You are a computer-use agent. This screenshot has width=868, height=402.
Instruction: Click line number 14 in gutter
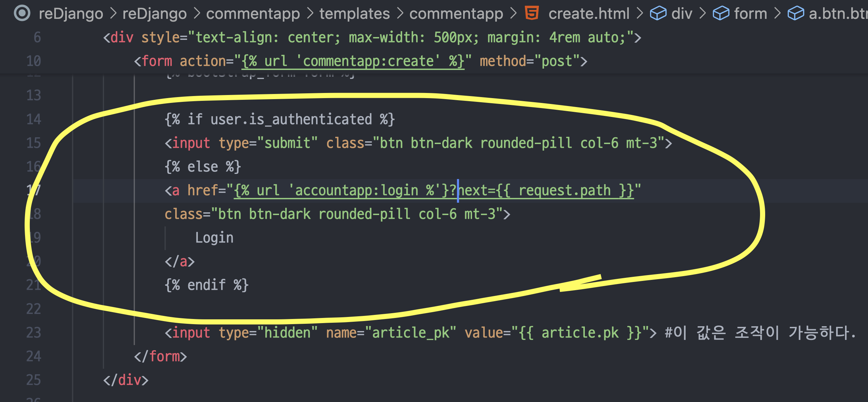pyautogui.click(x=34, y=119)
